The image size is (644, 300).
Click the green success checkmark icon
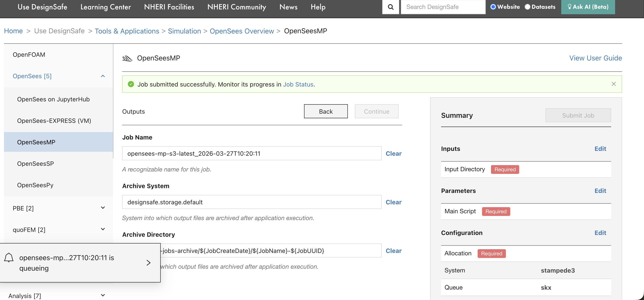[131, 84]
